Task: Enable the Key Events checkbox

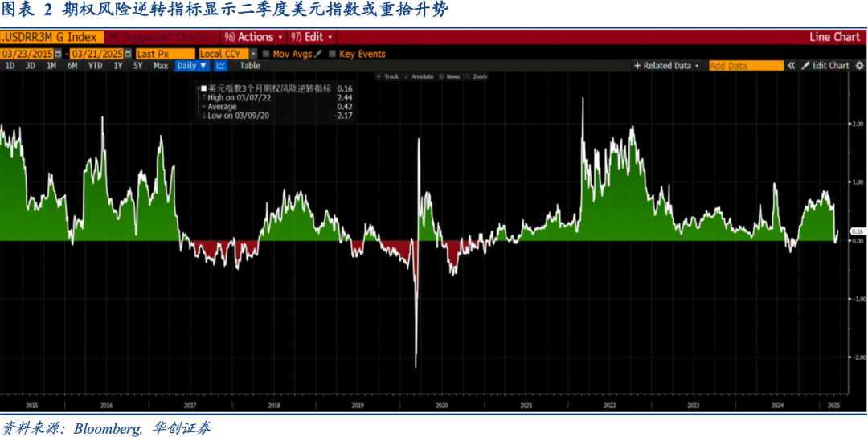Action: coord(332,54)
